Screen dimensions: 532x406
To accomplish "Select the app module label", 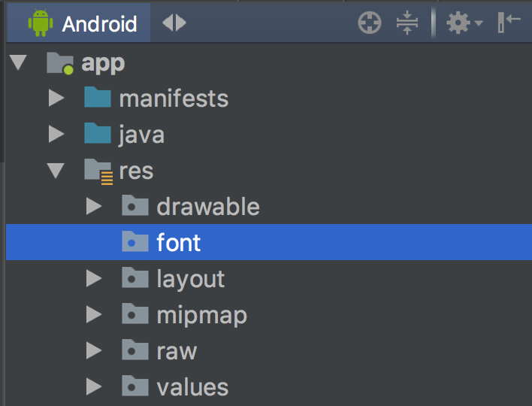I will click(103, 63).
